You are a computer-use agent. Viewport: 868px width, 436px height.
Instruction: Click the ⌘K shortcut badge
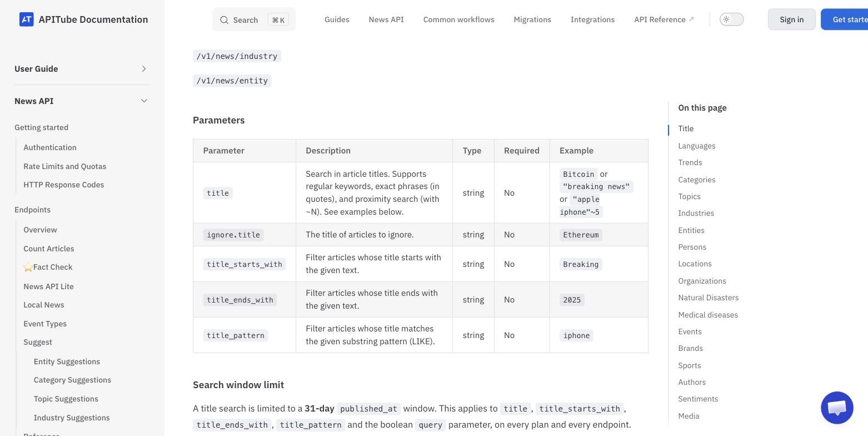[278, 20]
